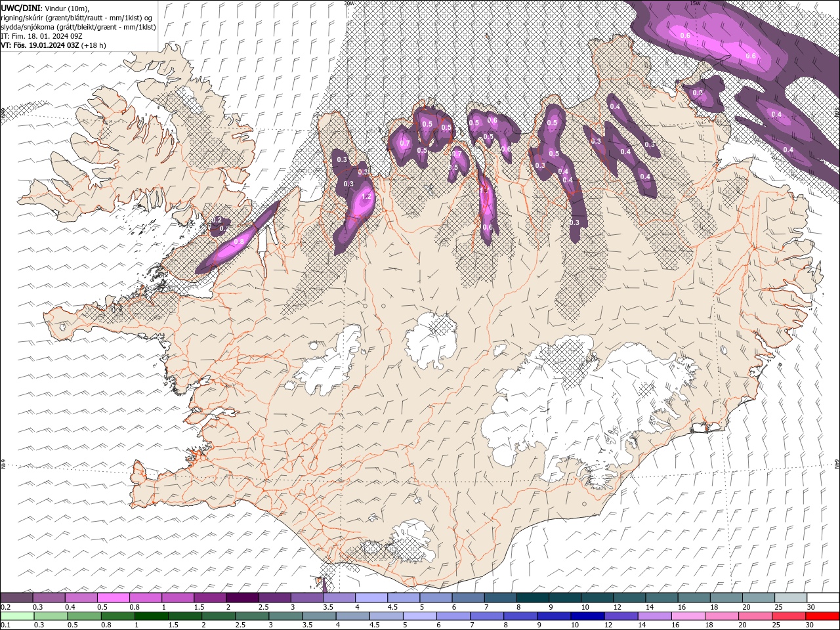Click the palest green 0.1 swatch in the bottom scale

click(16, 616)
